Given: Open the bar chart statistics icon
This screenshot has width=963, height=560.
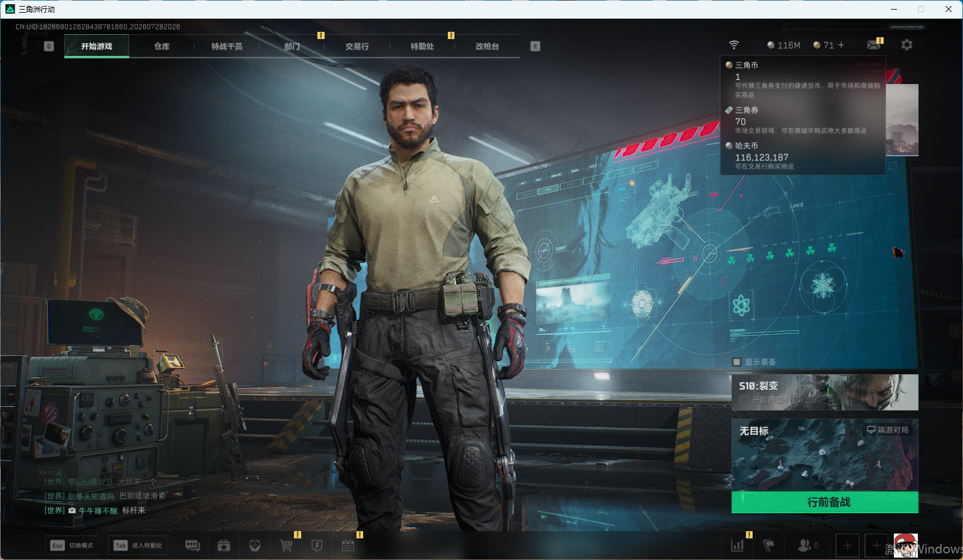Looking at the screenshot, I should tap(738, 546).
